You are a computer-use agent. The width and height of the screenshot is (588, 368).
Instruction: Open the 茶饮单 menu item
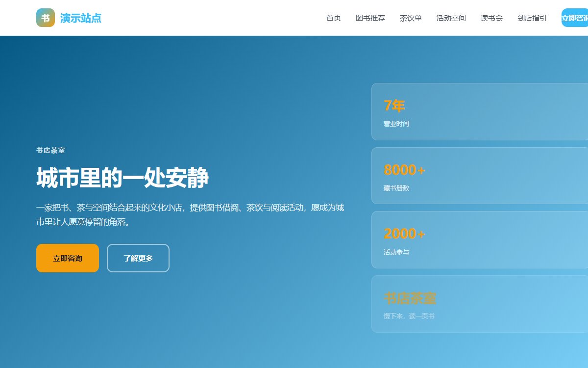(x=411, y=18)
